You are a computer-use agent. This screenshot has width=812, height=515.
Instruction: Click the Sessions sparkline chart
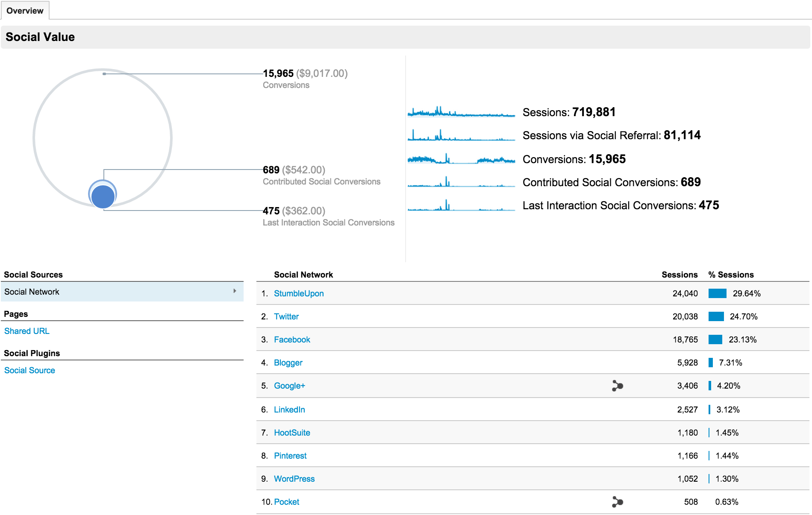tap(461, 112)
